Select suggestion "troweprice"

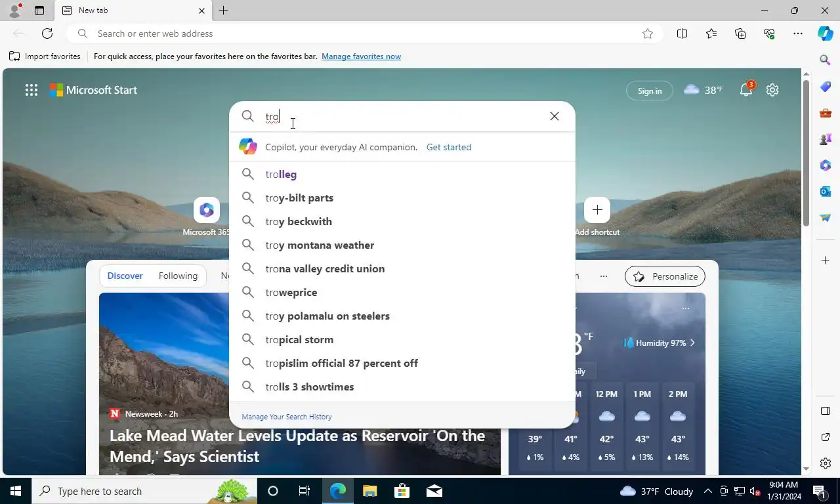[x=402, y=292]
